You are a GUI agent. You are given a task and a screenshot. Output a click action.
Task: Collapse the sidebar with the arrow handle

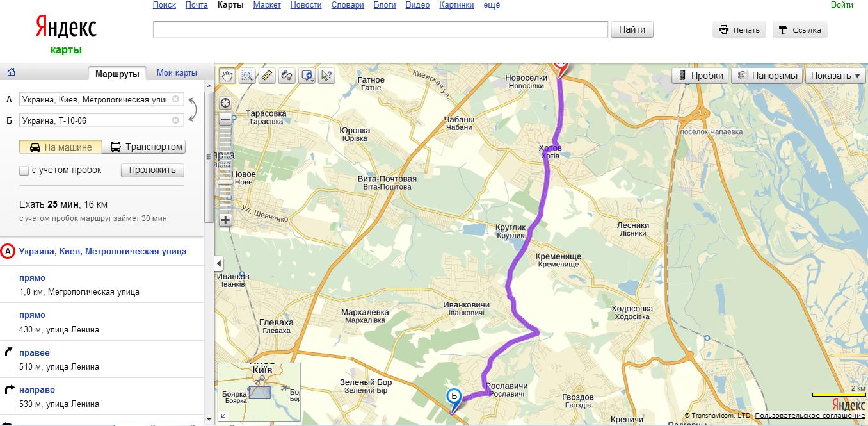coord(220,263)
